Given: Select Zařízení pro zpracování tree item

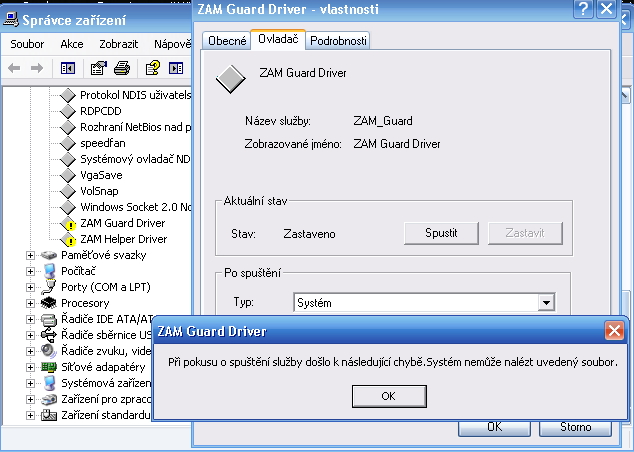Looking at the screenshot, I should 106,399.
